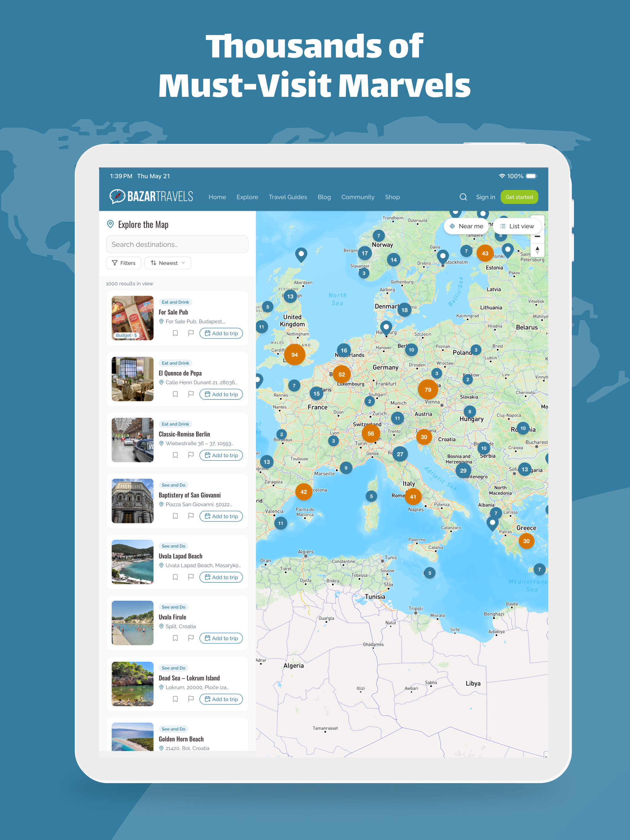Flag Uvala Lapad Beach listing

pos(191,577)
